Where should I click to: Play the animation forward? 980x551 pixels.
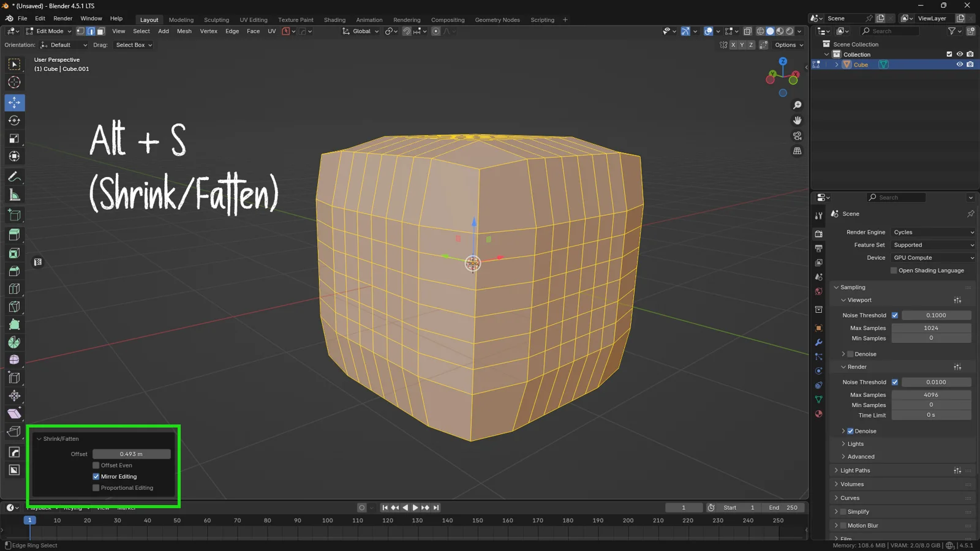click(x=415, y=508)
